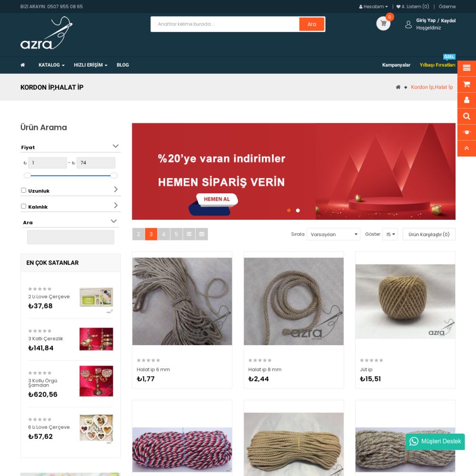Open the orange sidebar search icon
476x476 pixels.
(x=466, y=116)
